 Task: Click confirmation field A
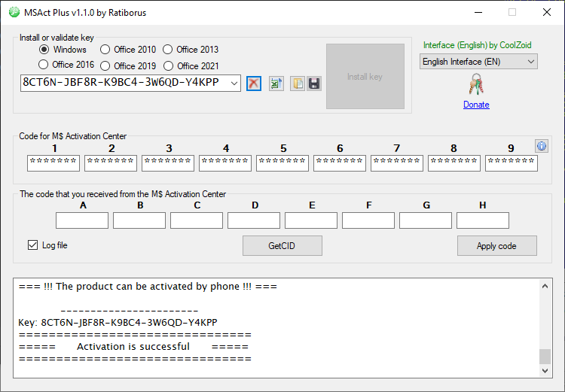[82, 220]
